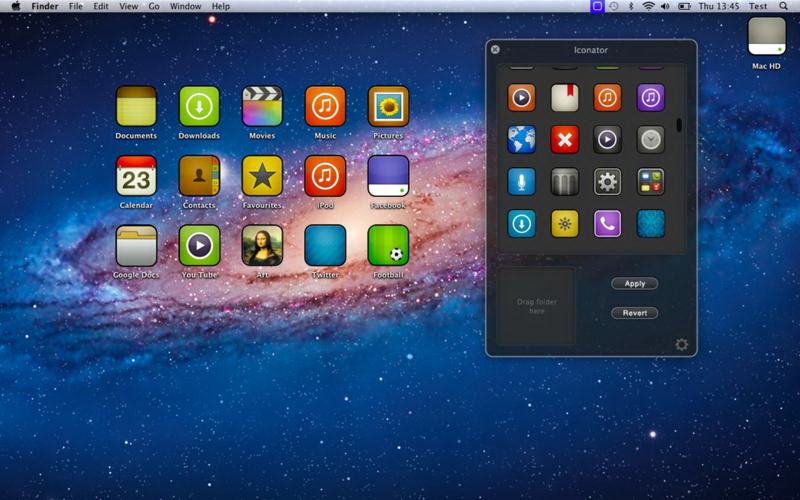Pick the red X icon in Iconator

[x=565, y=139]
